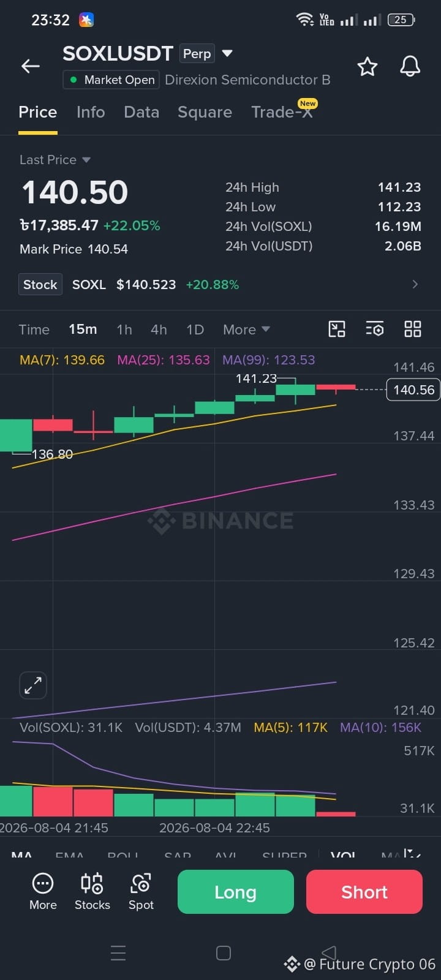Toggle the SAR indicator

[178, 854]
